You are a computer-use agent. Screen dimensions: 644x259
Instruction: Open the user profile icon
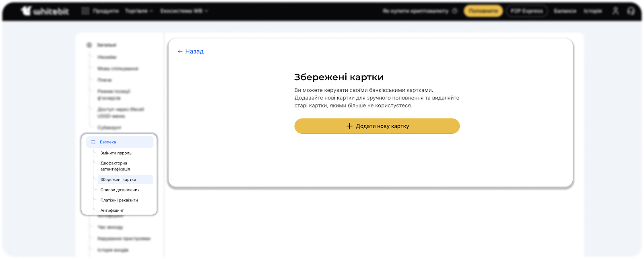[x=615, y=11]
